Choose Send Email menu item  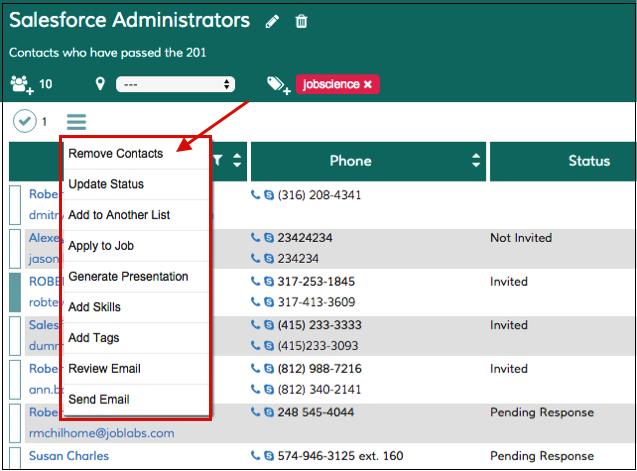(x=136, y=399)
